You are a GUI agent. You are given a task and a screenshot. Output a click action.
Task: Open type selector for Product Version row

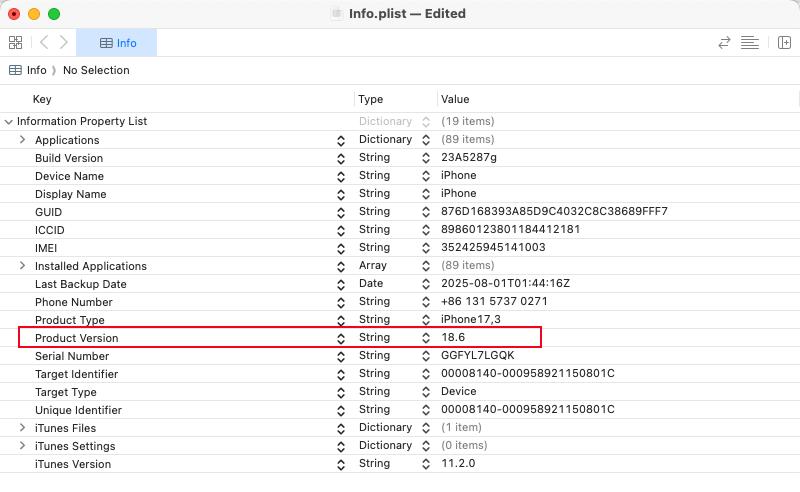(426, 338)
